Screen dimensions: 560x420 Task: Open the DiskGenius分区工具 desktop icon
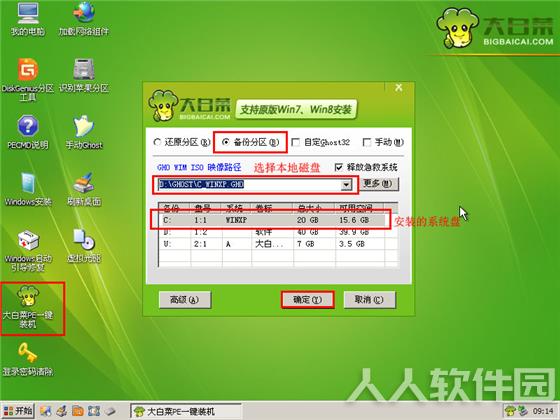click(28, 79)
